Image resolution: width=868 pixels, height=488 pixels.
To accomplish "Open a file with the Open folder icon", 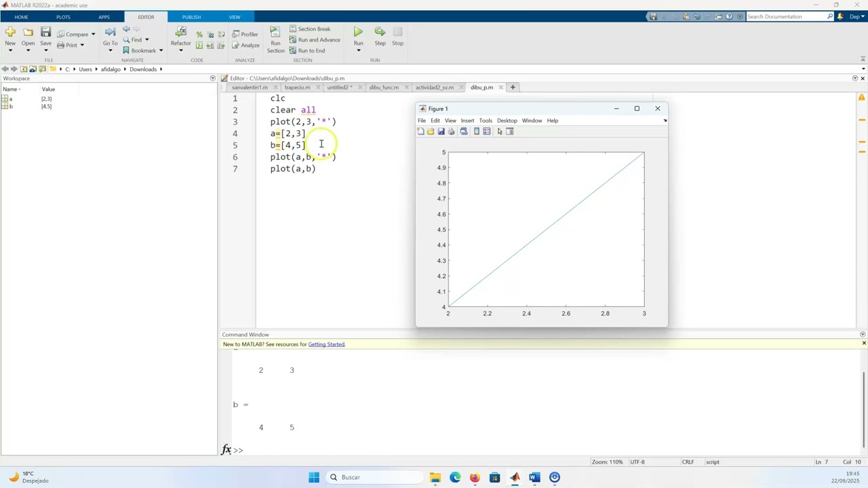I will click(x=28, y=32).
